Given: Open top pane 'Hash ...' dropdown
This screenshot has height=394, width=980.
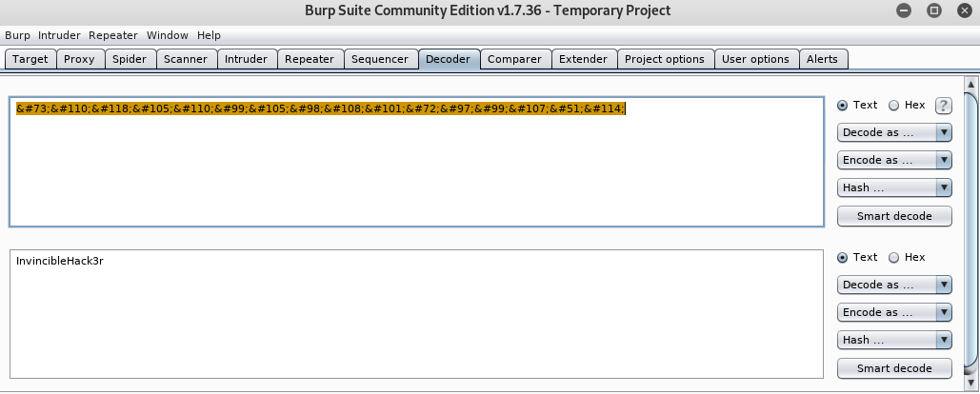Looking at the screenshot, I should click(894, 187).
